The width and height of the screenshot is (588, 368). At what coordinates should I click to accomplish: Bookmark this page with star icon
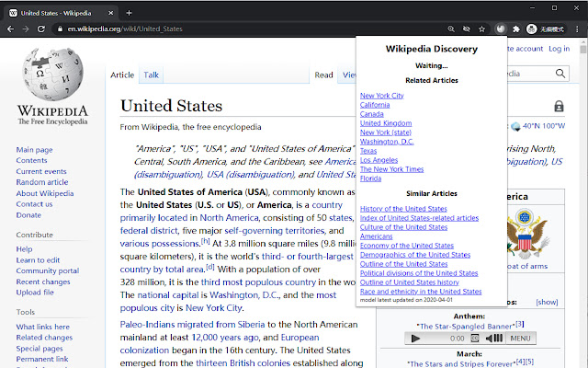pyautogui.click(x=481, y=29)
